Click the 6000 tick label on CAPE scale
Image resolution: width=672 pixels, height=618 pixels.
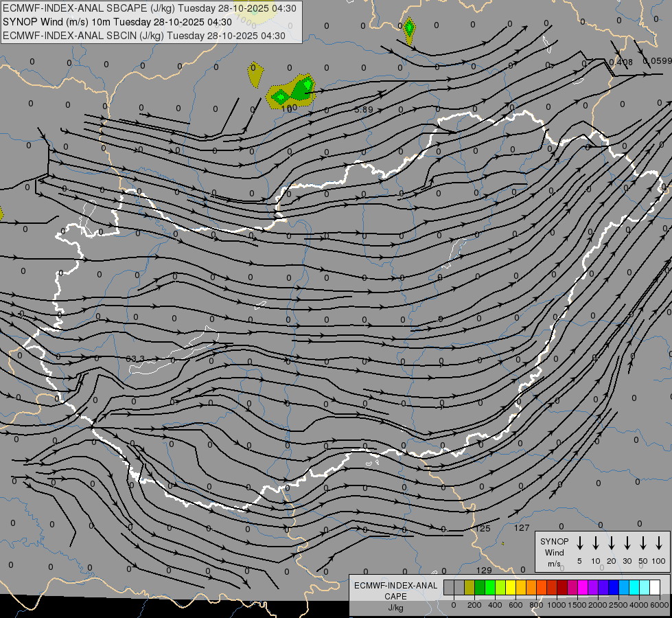[x=660, y=605]
